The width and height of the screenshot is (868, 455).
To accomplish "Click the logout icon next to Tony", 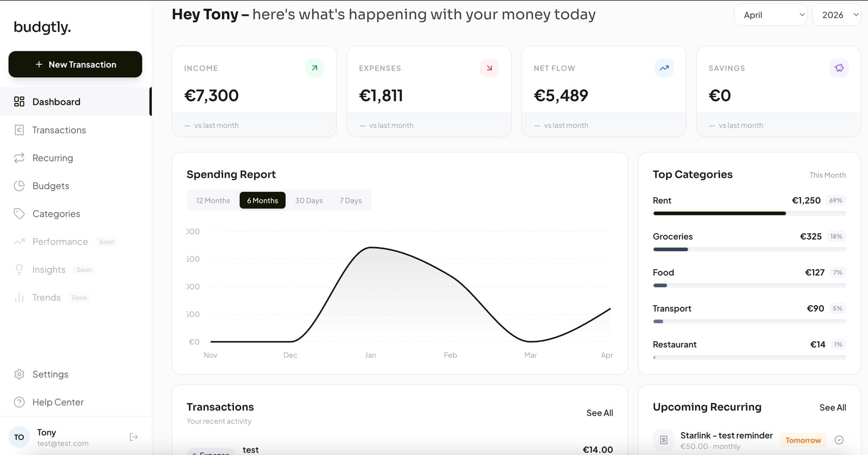I will [134, 437].
